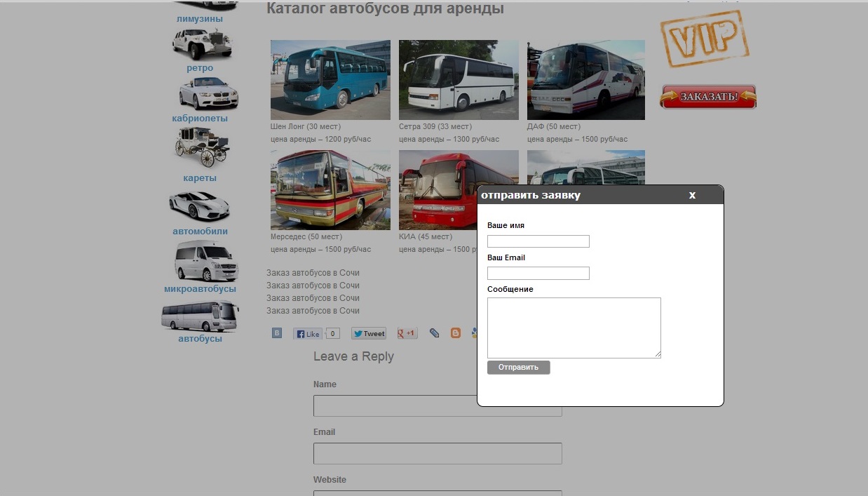Click the red ЗАКАЗАТЬ order button

[708, 97]
